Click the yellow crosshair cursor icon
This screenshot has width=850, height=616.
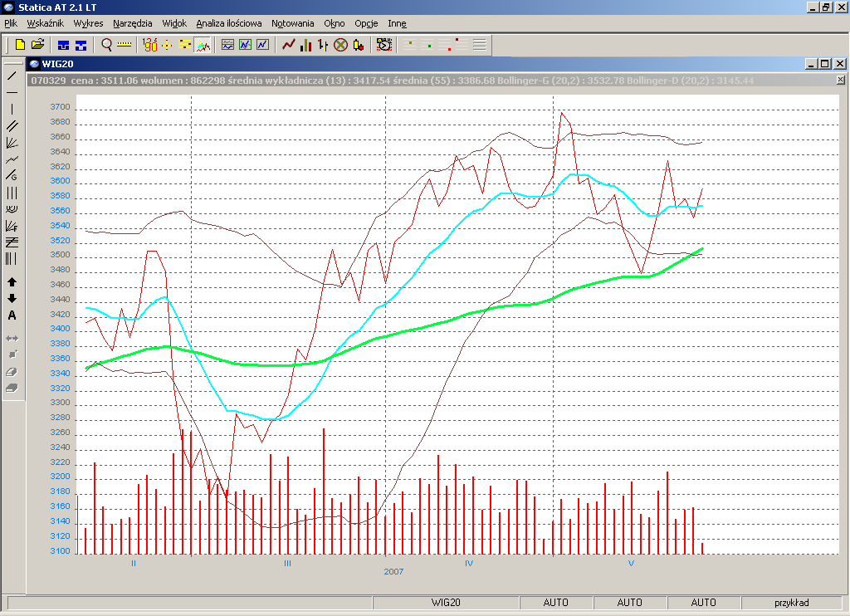[x=167, y=45]
